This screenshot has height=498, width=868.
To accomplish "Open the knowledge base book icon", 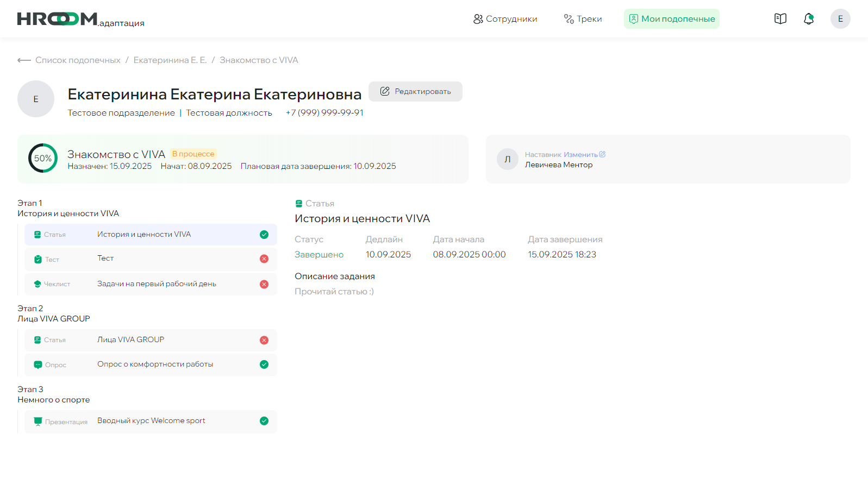I will coord(780,19).
